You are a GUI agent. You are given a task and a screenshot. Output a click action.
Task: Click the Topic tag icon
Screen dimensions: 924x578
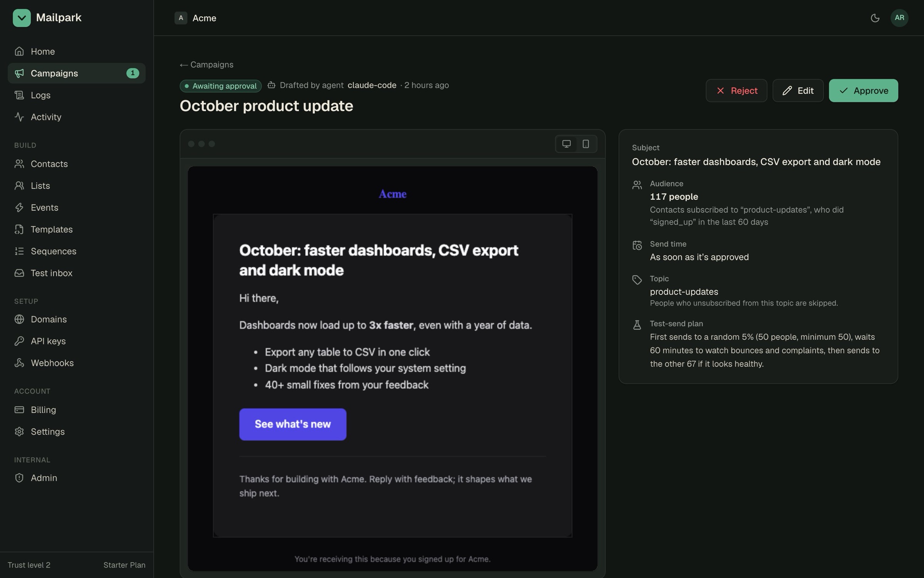637,280
